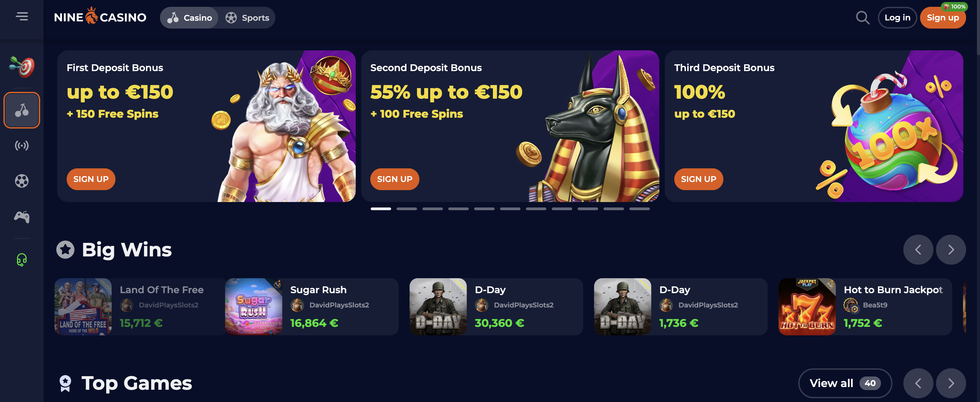Click the soccer ball sports sidebar icon
The width and height of the screenshot is (980, 402).
coord(22,181)
